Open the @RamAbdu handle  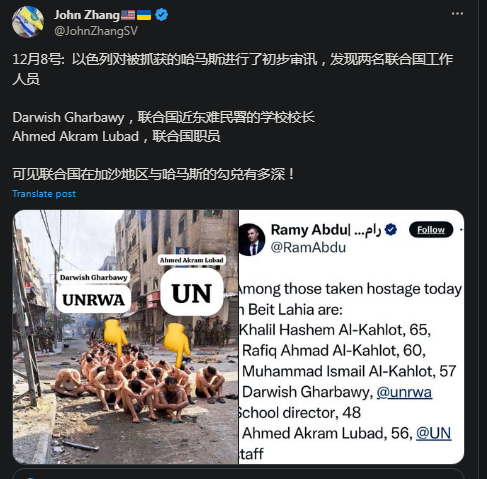coord(308,248)
